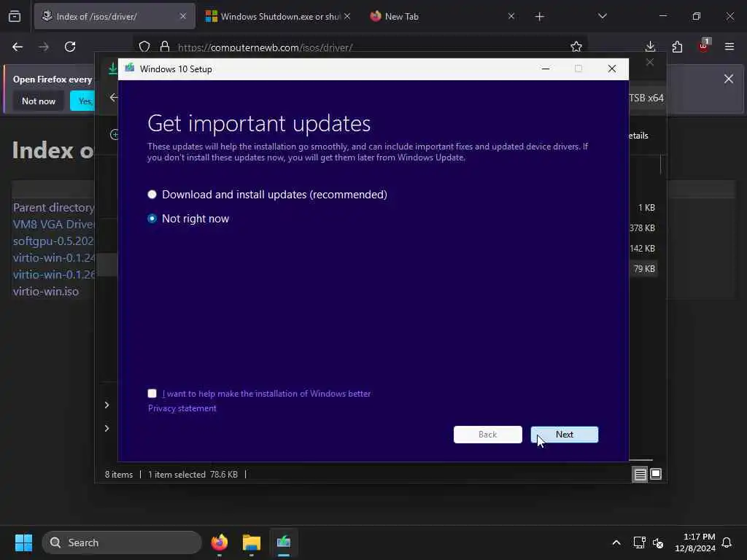Open the VM8 VGA Driver link

(53, 225)
